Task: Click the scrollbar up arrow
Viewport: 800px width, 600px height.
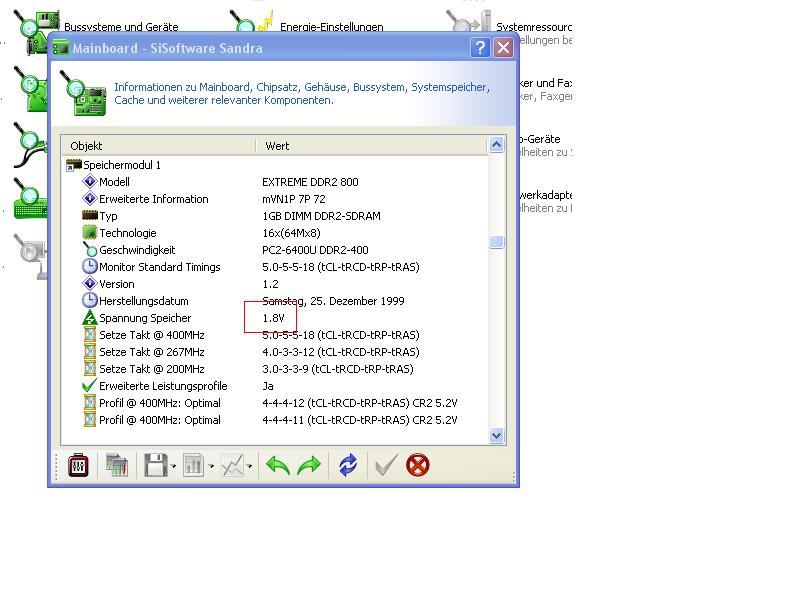Action: pos(496,144)
